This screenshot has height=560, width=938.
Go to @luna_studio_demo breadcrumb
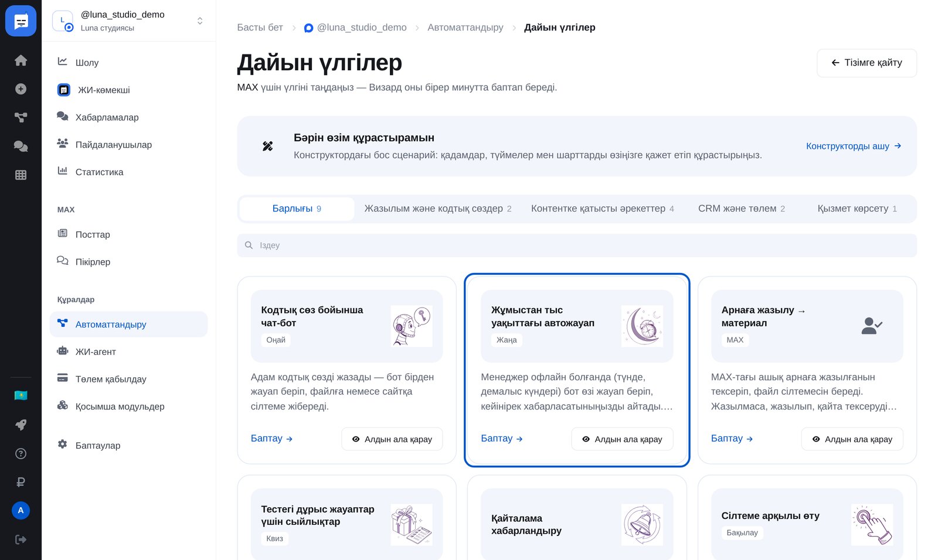[x=355, y=28]
